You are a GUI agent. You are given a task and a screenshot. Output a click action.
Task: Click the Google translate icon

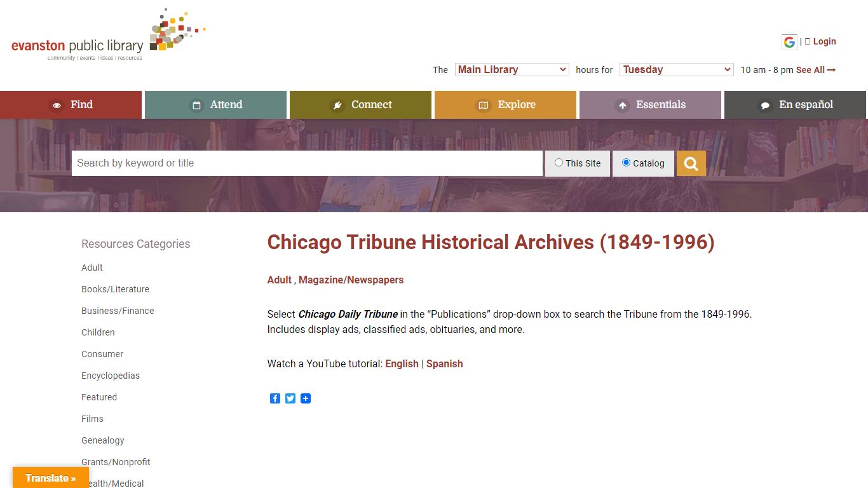point(789,42)
